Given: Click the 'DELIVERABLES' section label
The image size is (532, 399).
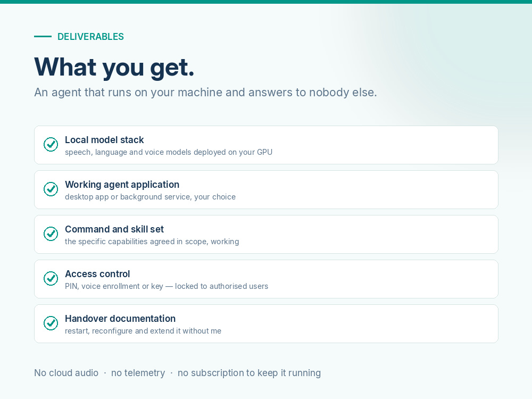Looking at the screenshot, I should [90, 37].
